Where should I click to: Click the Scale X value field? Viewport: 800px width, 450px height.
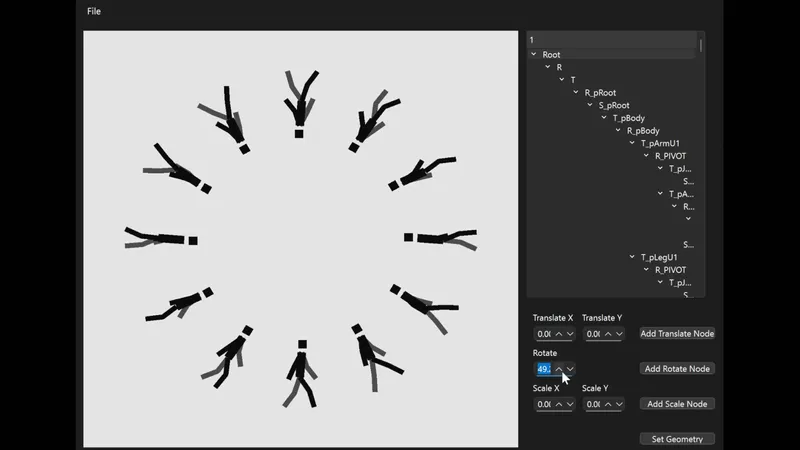pos(543,404)
